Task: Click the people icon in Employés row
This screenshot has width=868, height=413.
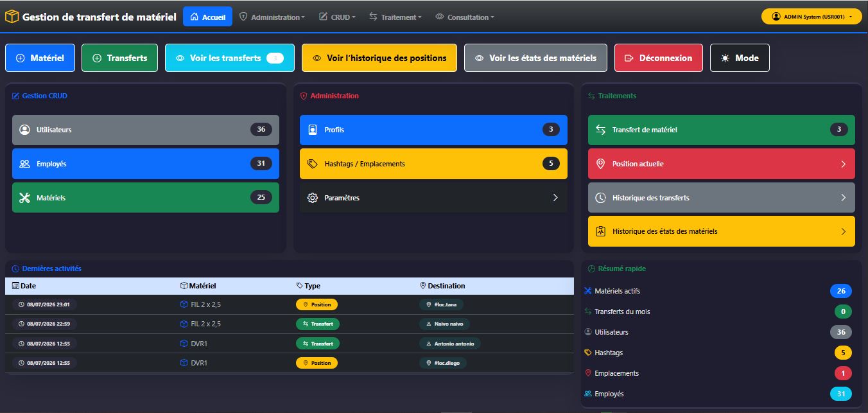Action: (25, 164)
